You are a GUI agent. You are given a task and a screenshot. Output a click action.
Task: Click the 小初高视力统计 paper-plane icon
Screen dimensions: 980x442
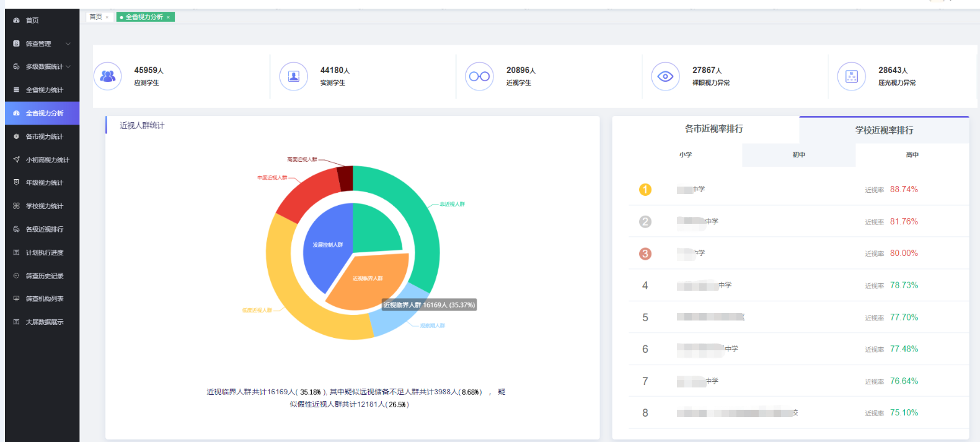click(16, 160)
